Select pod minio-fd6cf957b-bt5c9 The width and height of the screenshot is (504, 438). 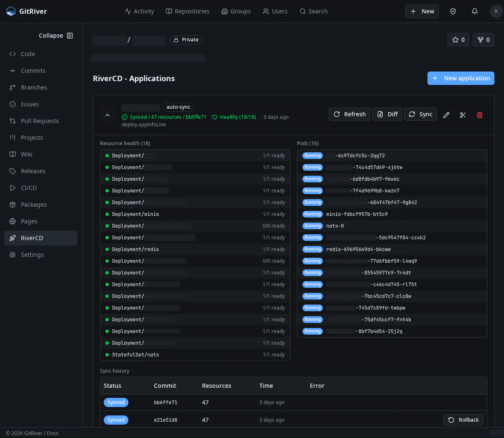392,214
